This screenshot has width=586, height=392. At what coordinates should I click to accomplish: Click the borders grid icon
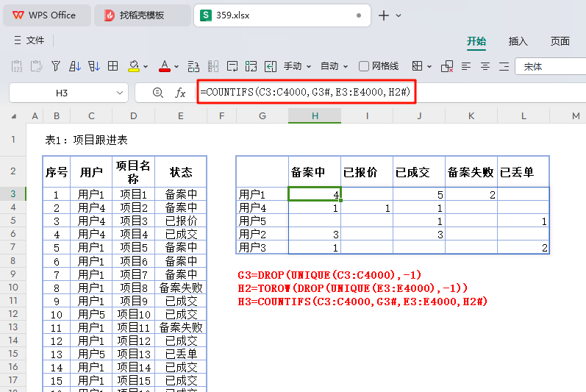[x=417, y=66]
